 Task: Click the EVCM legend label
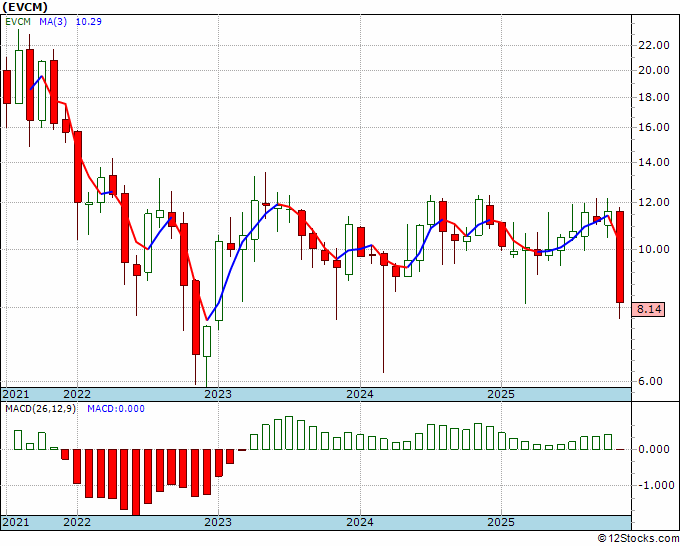[18, 21]
